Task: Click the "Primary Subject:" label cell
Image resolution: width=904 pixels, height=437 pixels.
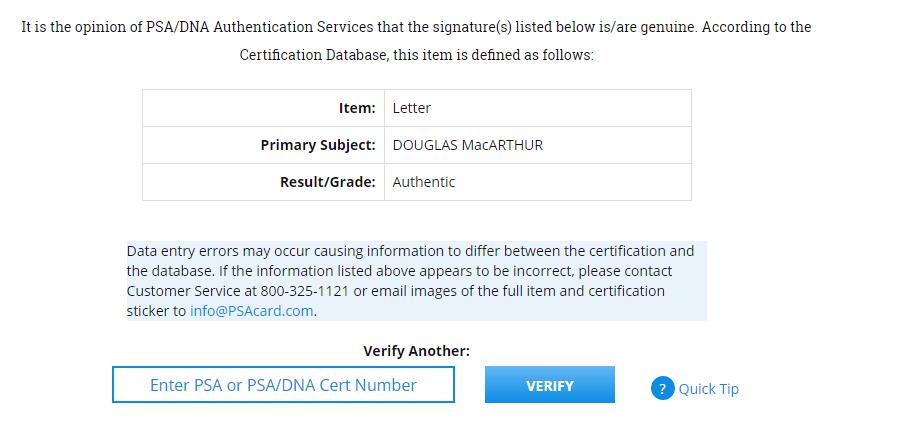Action: tap(318, 145)
